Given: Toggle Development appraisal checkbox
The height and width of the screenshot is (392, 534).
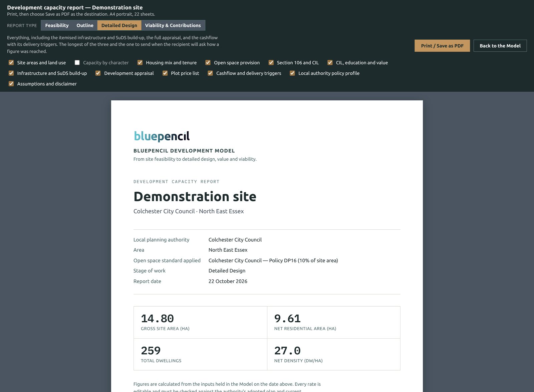Looking at the screenshot, I should click(x=98, y=73).
